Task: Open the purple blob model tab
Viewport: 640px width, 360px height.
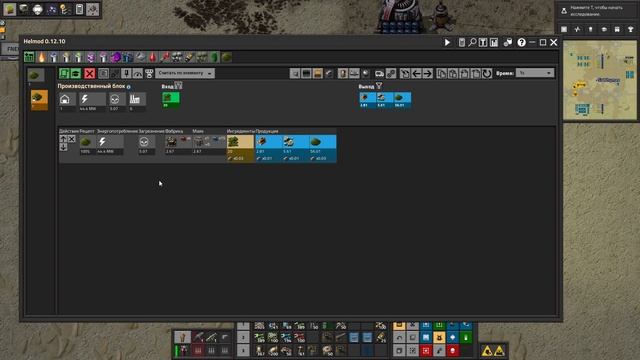Action: 116,57
